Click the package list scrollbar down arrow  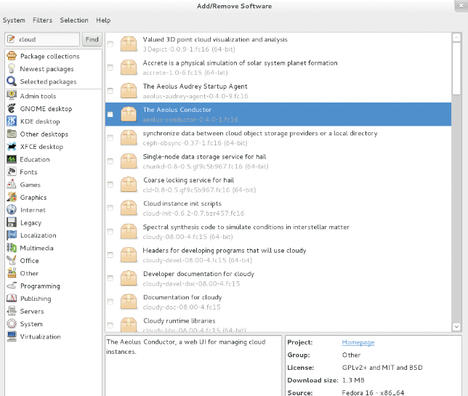[x=456, y=327]
